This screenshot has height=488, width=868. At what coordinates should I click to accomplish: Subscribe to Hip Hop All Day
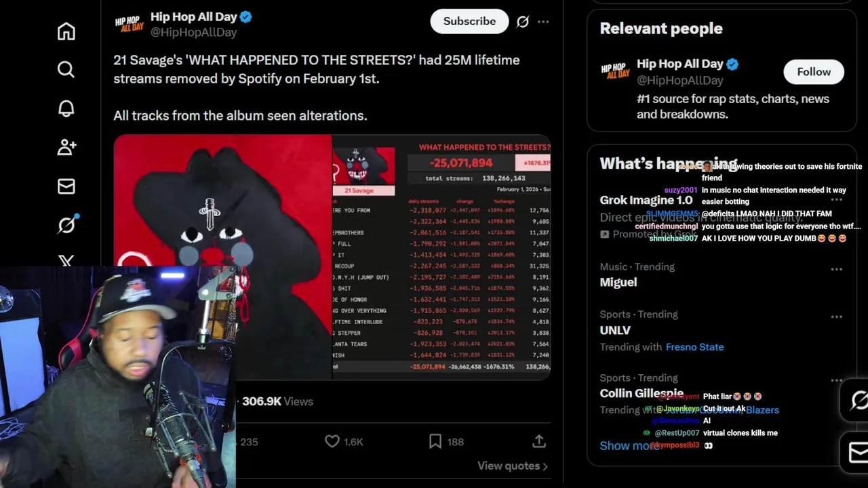point(469,21)
